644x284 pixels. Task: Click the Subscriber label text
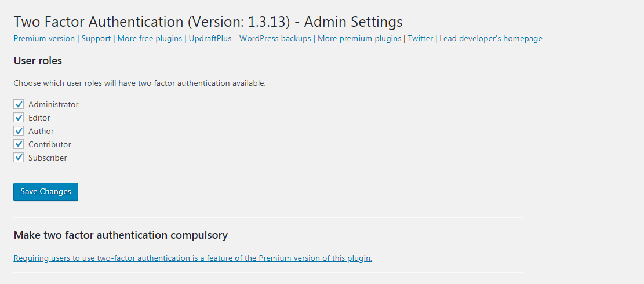pyautogui.click(x=48, y=158)
